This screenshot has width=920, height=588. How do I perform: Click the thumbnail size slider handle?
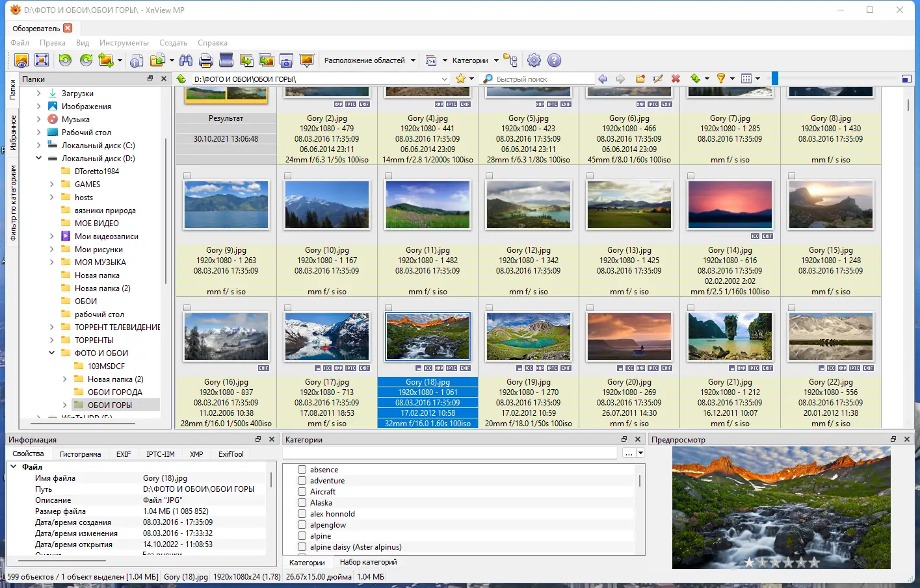pyautogui.click(x=774, y=79)
